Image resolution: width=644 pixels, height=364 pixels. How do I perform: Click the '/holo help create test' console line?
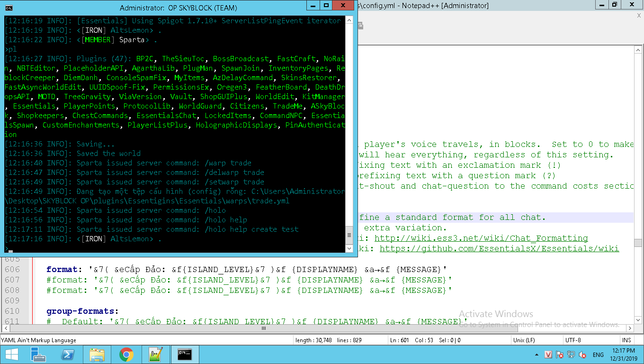point(152,229)
